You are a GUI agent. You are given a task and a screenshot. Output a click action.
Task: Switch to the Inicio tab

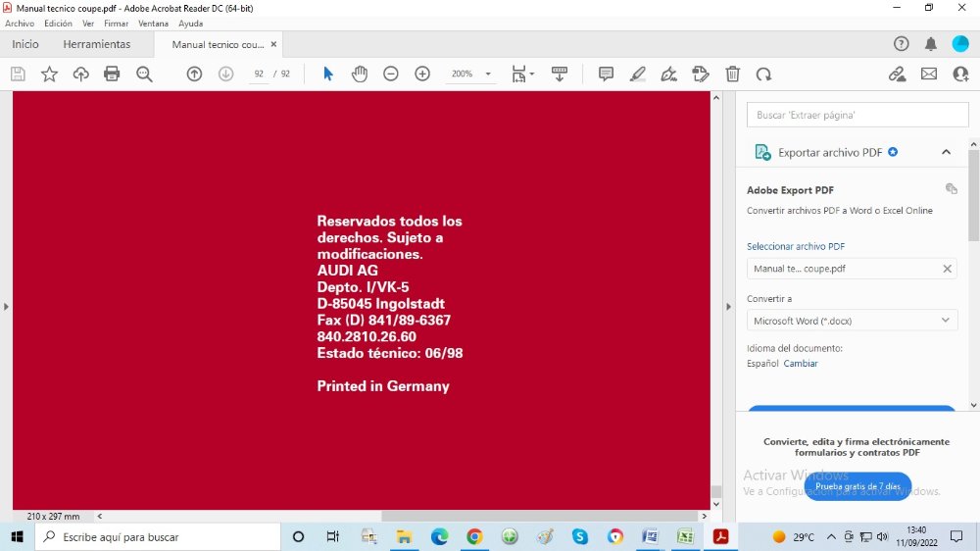25,44
